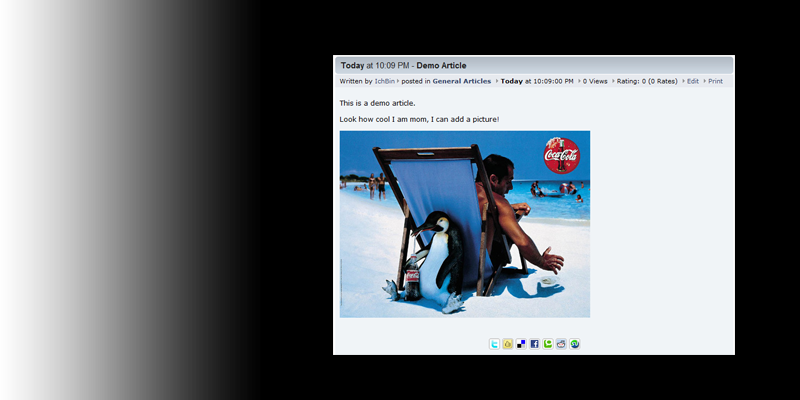Click the '0 Views' counter text

(595, 81)
